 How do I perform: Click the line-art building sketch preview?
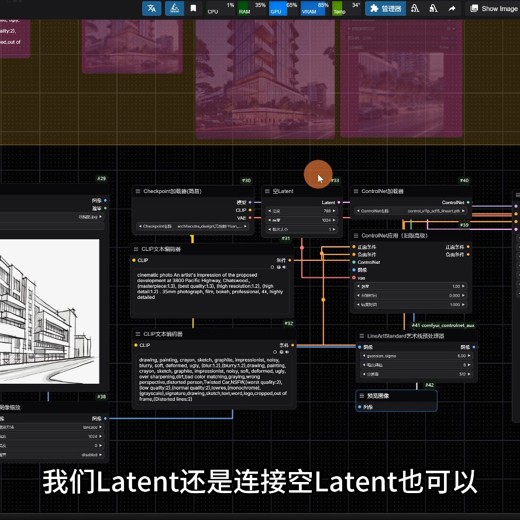pyautogui.click(x=49, y=311)
